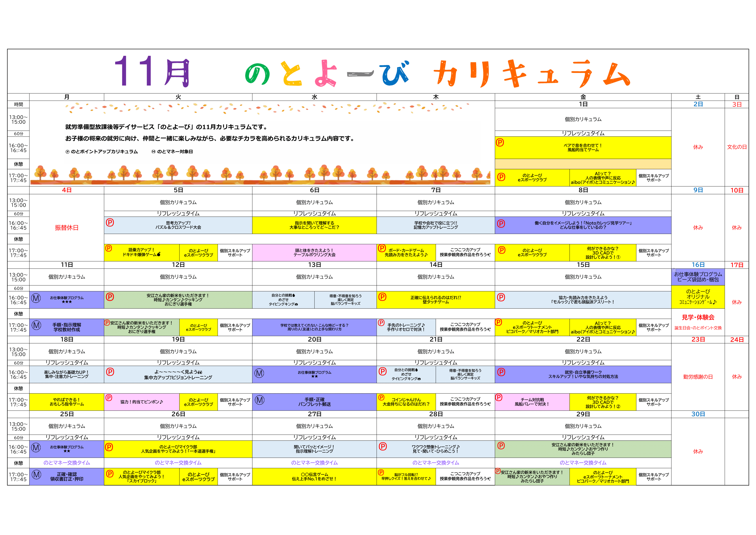The width and height of the screenshot is (756, 535).
Task: Click the P mark on 1日 eスポーツクラブ
Action: [501, 177]
